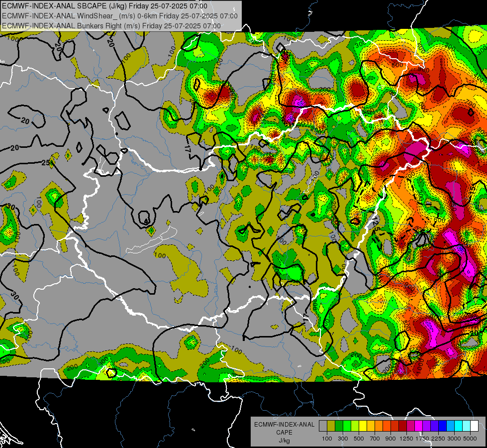Click the Bunkers Right title line
This screenshot has width=487, height=448.
111,26
